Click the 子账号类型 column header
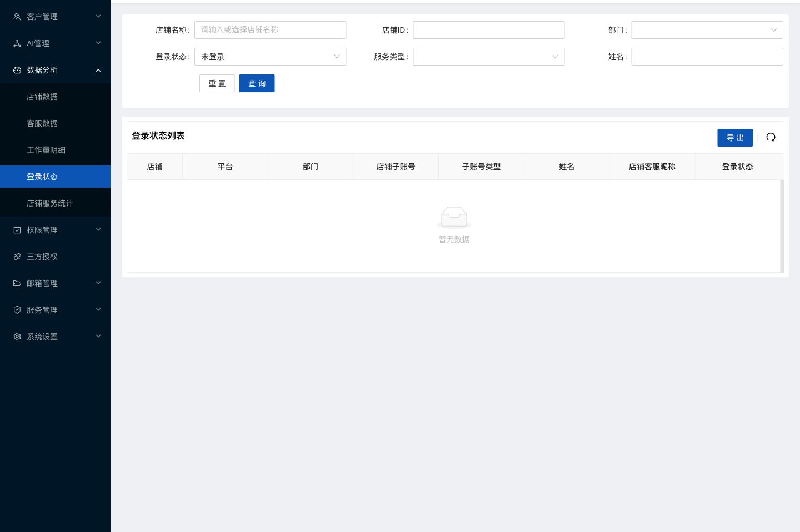 pyautogui.click(x=481, y=167)
